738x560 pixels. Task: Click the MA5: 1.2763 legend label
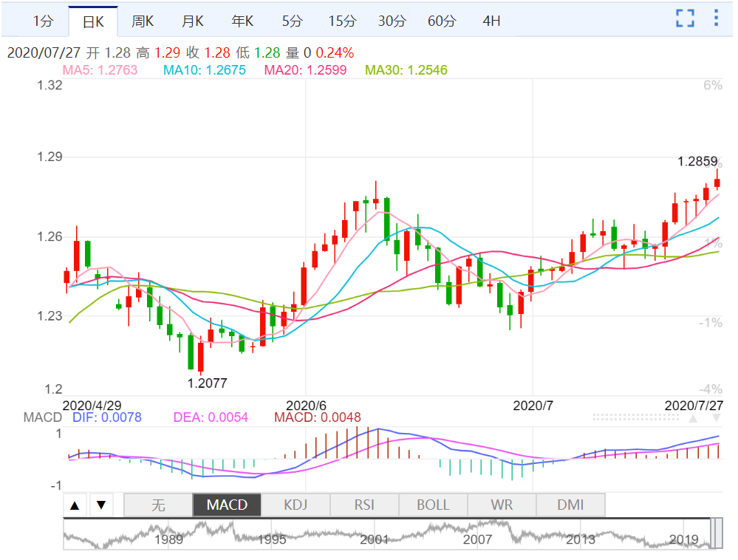pos(100,70)
